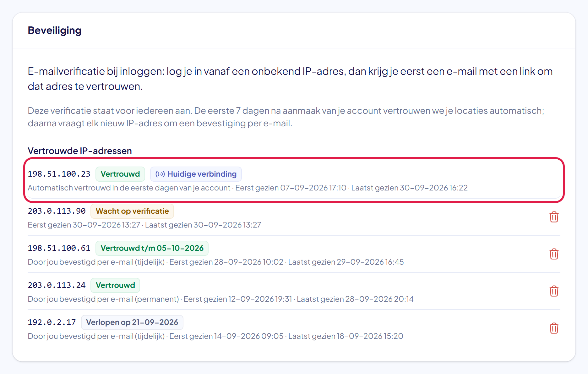Click the broadcast icon in Huidige verbinding badge
Viewport: 588px width, 374px height.
point(160,174)
